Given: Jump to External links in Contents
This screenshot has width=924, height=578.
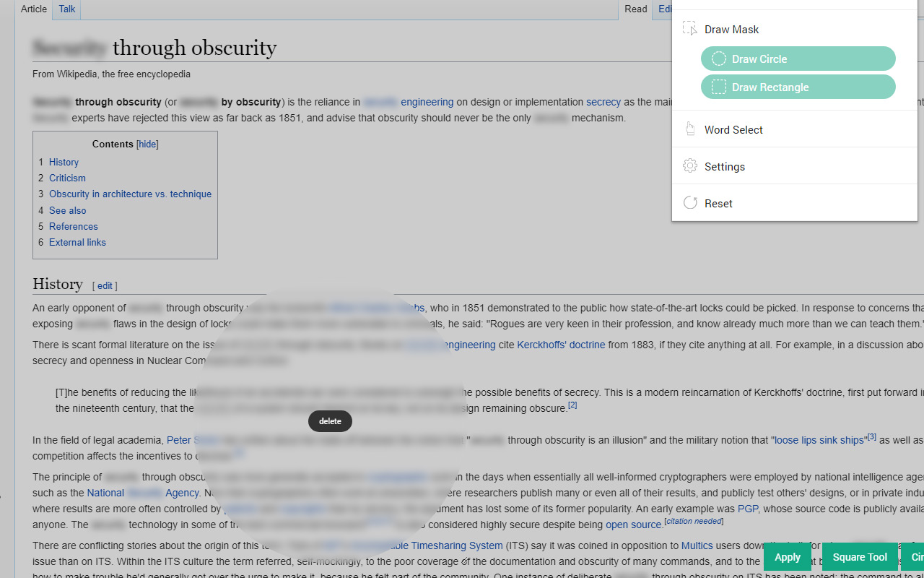Looking at the screenshot, I should (77, 242).
